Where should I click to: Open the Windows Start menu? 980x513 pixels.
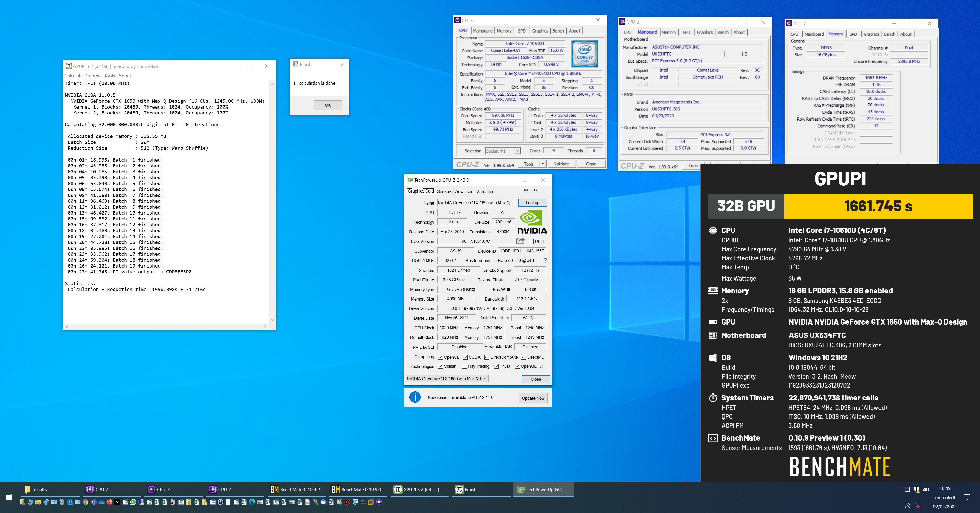point(9,497)
